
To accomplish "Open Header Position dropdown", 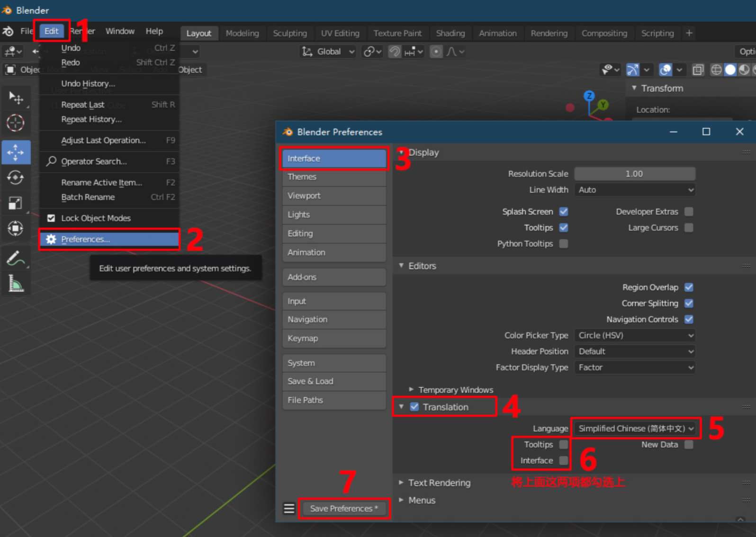I will [635, 352].
